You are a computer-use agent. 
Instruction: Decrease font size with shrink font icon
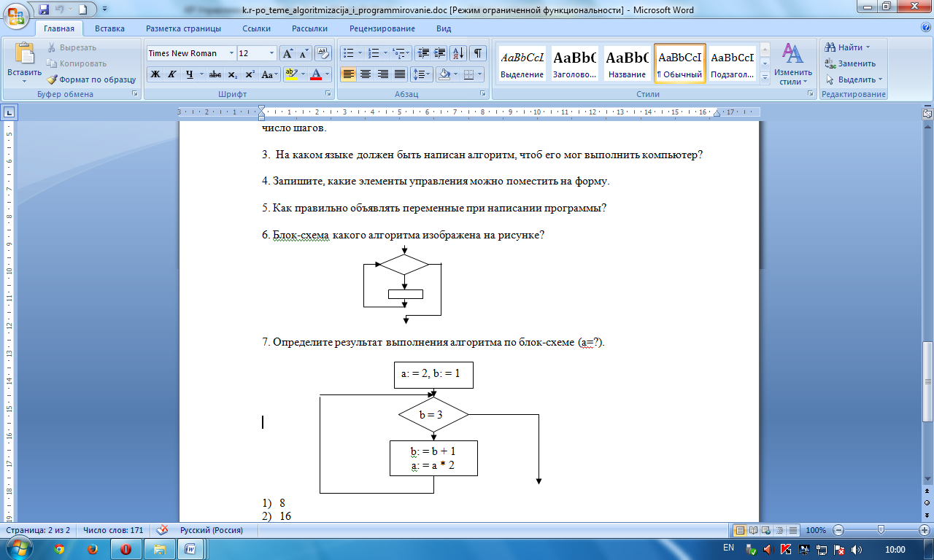click(x=304, y=53)
